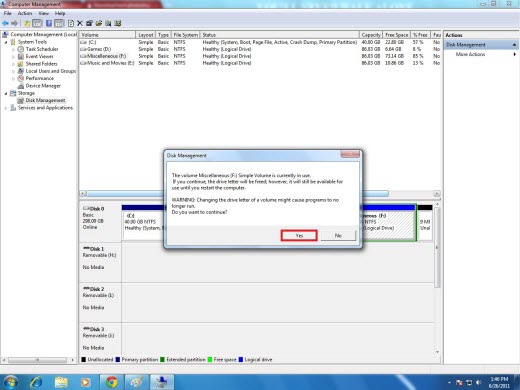Expand the Local Users and Groups node
The width and height of the screenshot is (520, 390).
click(14, 71)
